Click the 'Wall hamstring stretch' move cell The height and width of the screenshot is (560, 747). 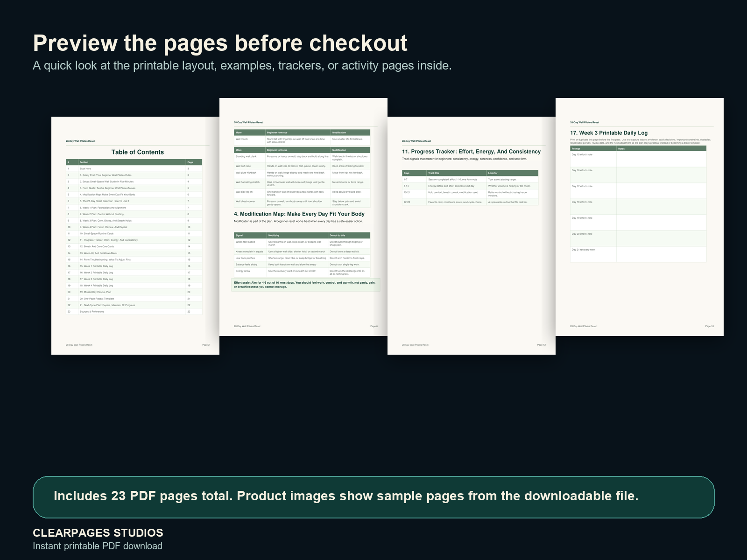click(x=250, y=184)
